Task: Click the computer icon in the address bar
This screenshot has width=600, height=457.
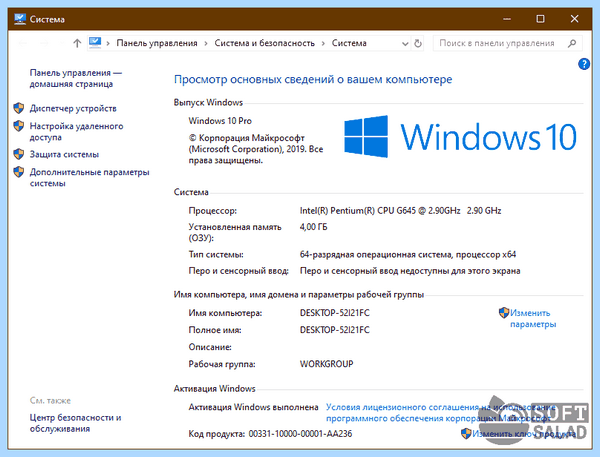Action: click(x=95, y=42)
